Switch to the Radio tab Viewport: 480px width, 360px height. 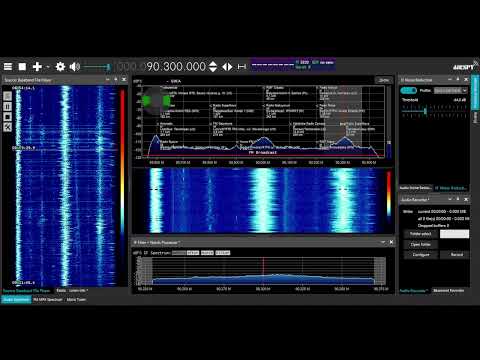pyautogui.click(x=61, y=291)
